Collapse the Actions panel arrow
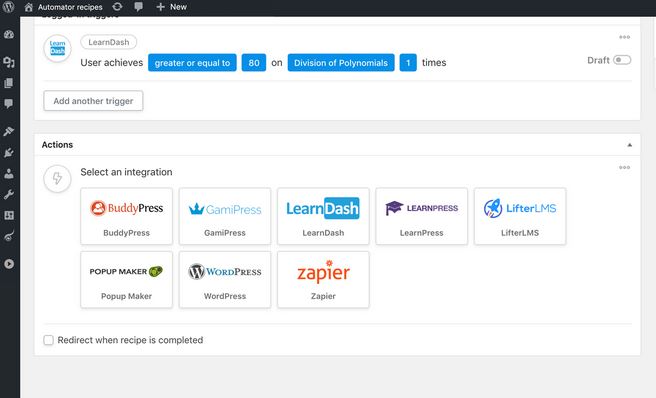This screenshot has height=398, width=656. (629, 145)
